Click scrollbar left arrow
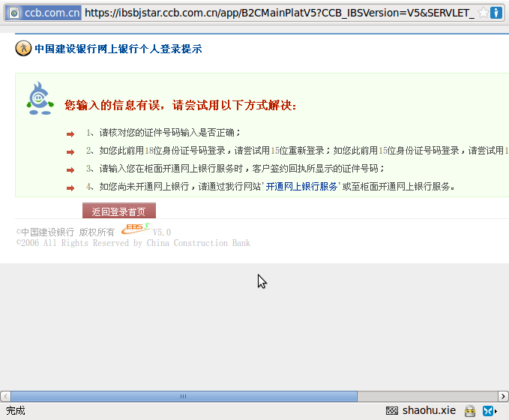 point(5,396)
